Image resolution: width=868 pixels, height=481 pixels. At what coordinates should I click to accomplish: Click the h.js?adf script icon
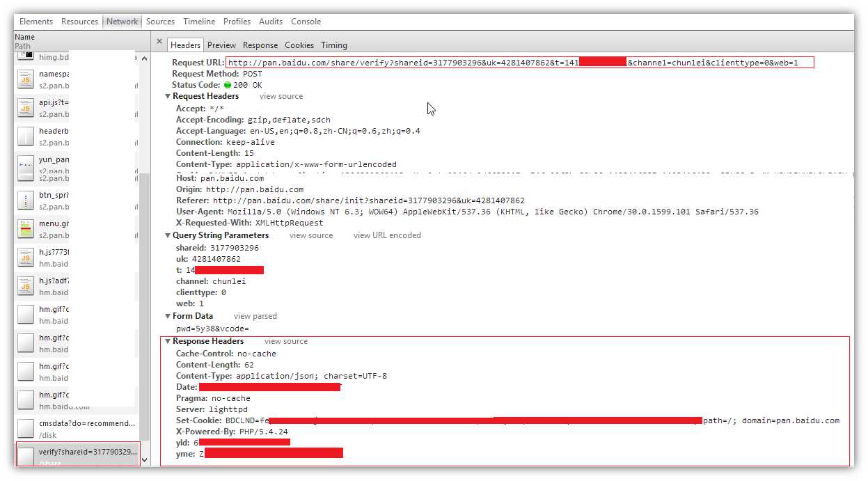(26, 286)
